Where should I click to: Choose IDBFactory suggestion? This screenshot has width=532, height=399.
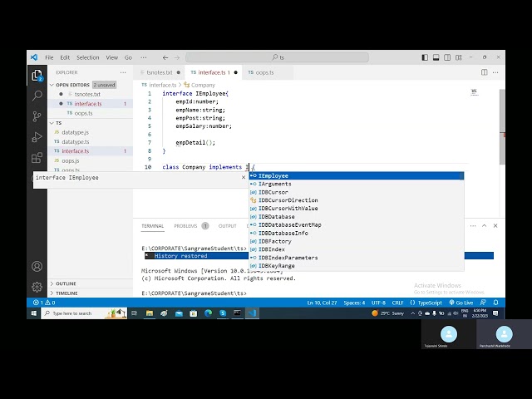[x=357, y=241]
